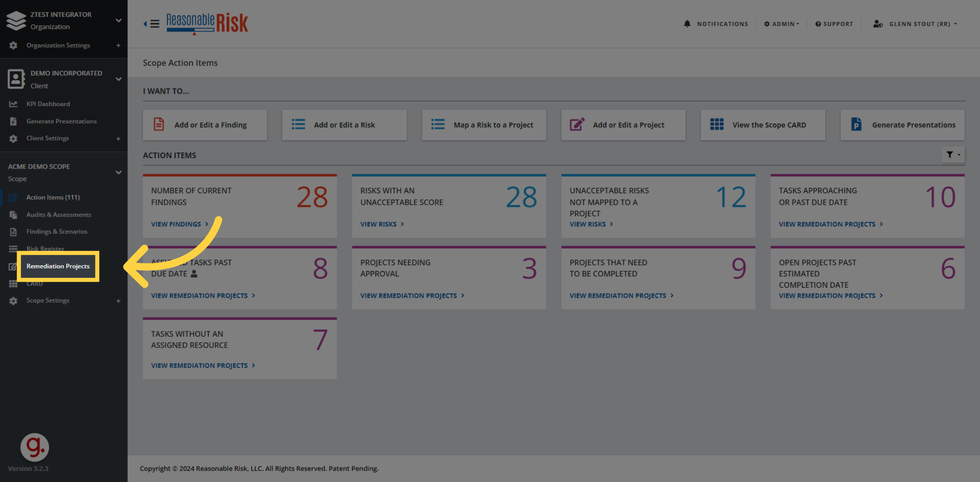View remediation projects needing approval
Screen dimensions: 980x482
point(412,295)
